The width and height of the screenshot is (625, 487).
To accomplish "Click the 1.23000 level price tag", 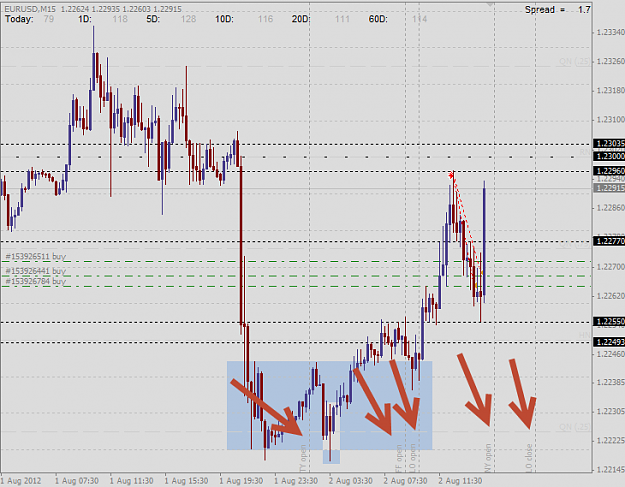I will [x=609, y=156].
